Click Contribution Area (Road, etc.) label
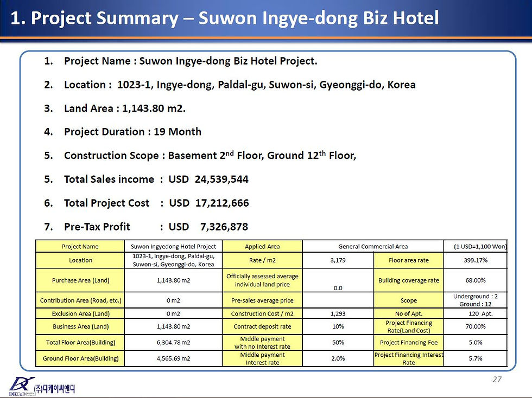Image resolution: width=532 pixels, height=398 pixels. (x=80, y=300)
